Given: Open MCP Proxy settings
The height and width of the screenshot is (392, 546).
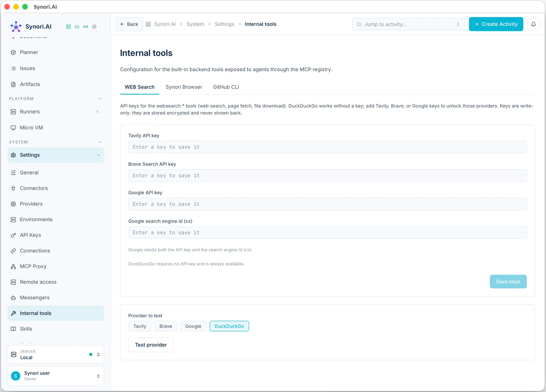Looking at the screenshot, I should (56, 267).
